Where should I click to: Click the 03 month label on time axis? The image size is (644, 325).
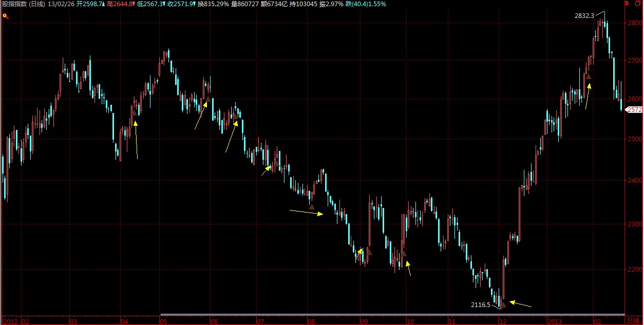coord(73,321)
